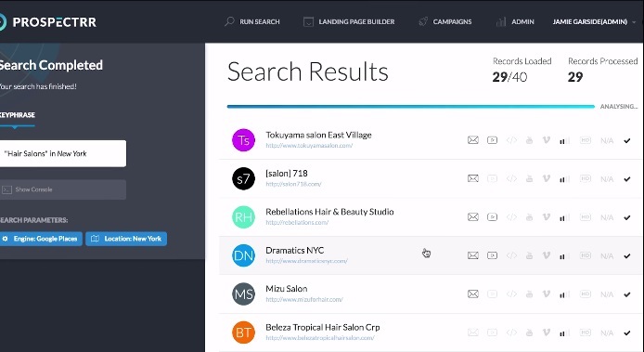Image resolution: width=644 pixels, height=352 pixels.
Task: Click the code brackets icon for [salon] 718
Action: coord(511,178)
